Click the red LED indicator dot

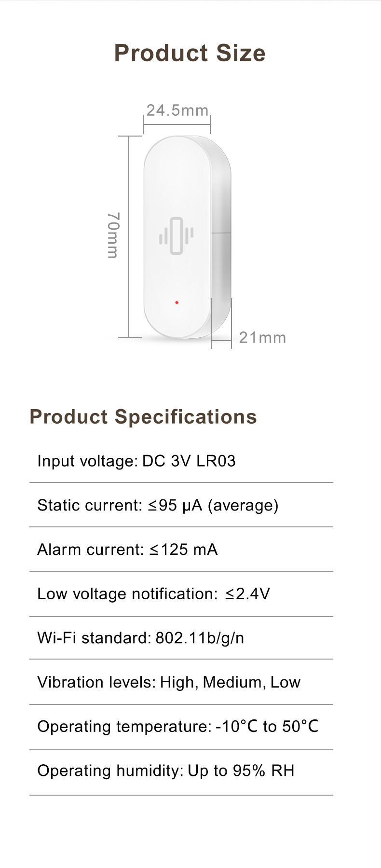[x=177, y=303]
